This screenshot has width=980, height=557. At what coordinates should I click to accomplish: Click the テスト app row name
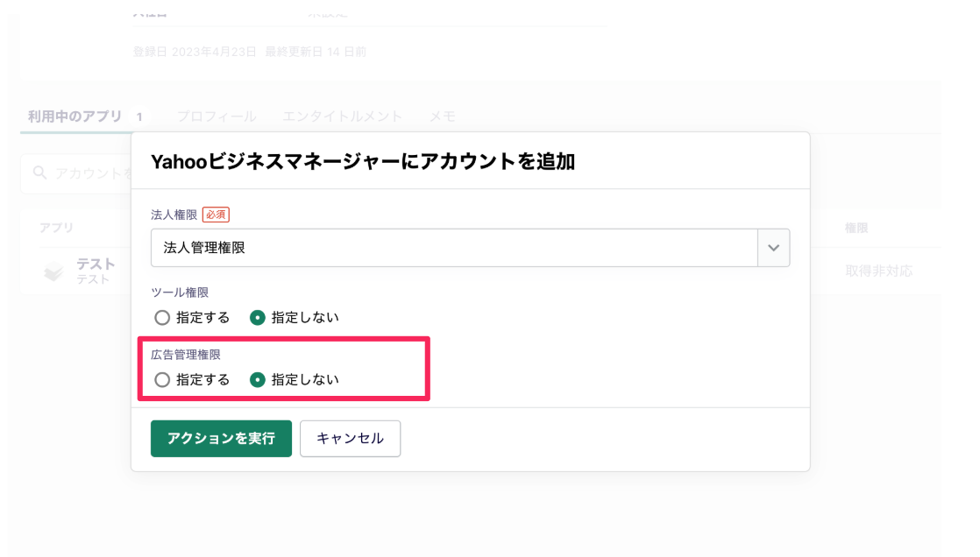(x=96, y=264)
